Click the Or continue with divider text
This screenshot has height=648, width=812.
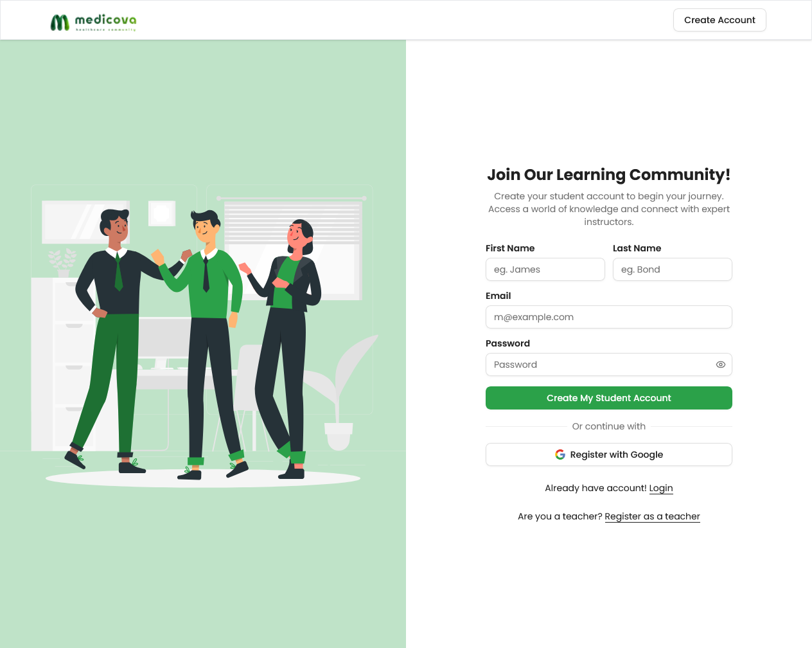point(609,426)
